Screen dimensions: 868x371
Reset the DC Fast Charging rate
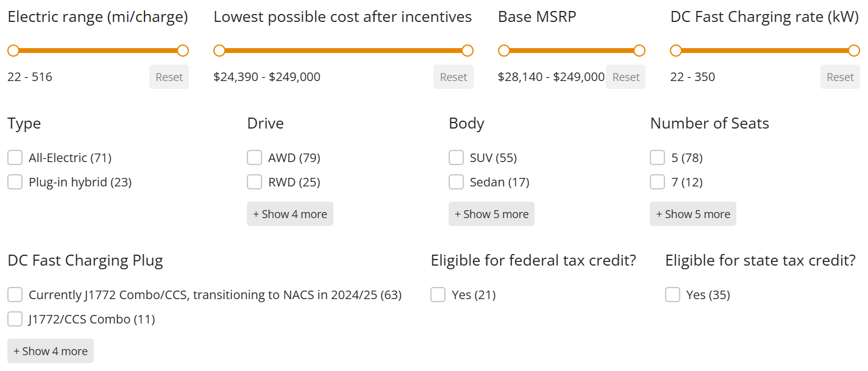840,77
